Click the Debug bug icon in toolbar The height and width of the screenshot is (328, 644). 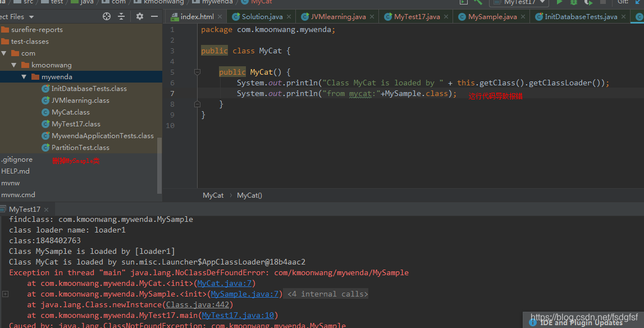point(574,2)
